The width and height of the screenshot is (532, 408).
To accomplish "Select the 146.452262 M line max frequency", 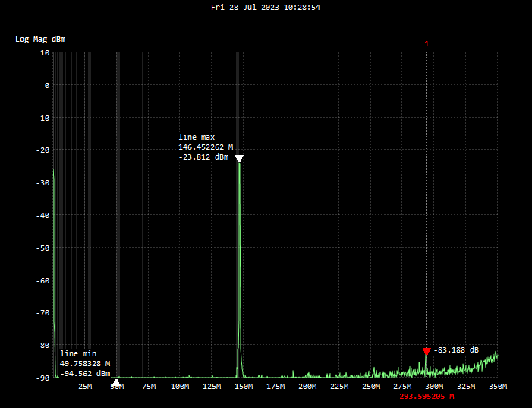I will tap(206, 147).
